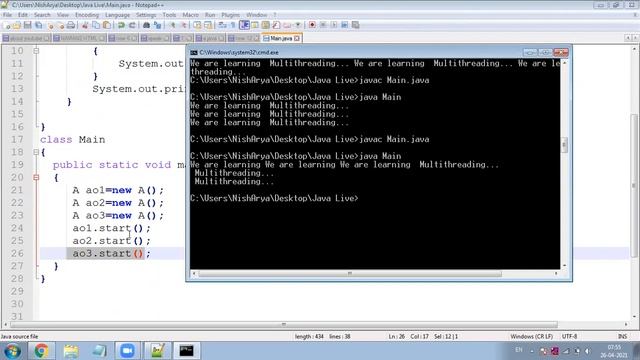Select the Main.java tab
This screenshot has height=360, width=640.
[x=281, y=38]
